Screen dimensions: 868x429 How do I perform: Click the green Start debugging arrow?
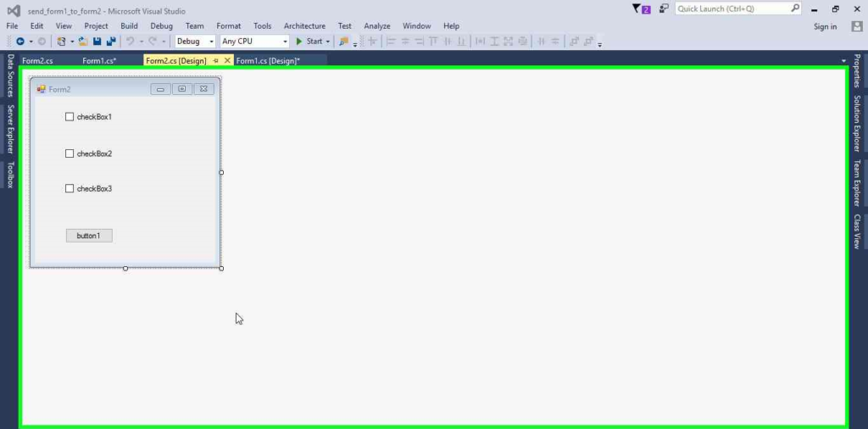(x=299, y=41)
